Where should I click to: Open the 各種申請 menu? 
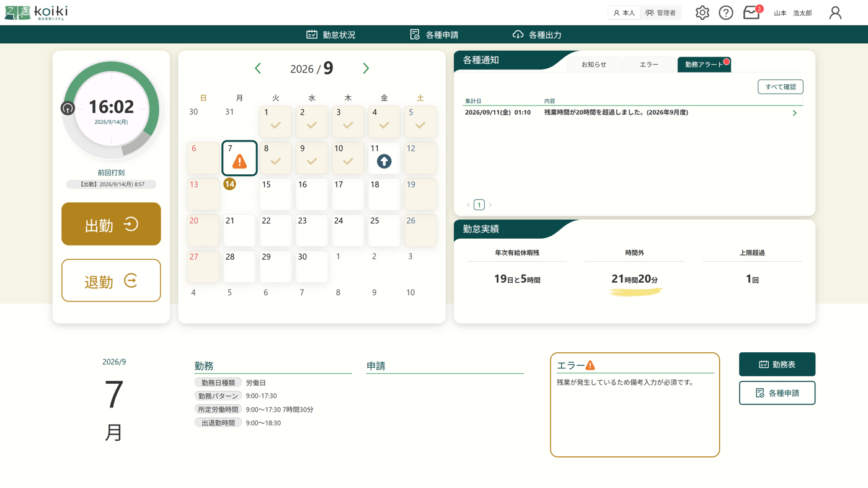pos(434,35)
